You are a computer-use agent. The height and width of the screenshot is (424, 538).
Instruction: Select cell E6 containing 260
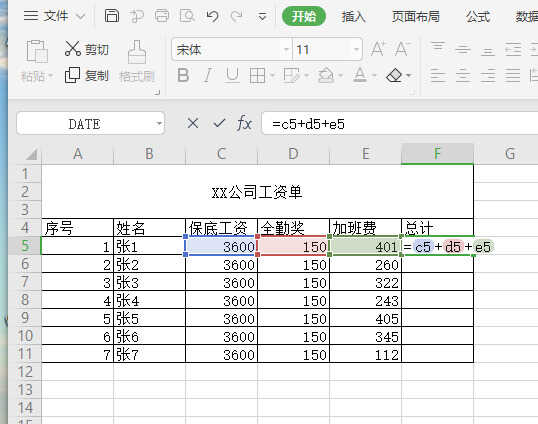pos(365,264)
